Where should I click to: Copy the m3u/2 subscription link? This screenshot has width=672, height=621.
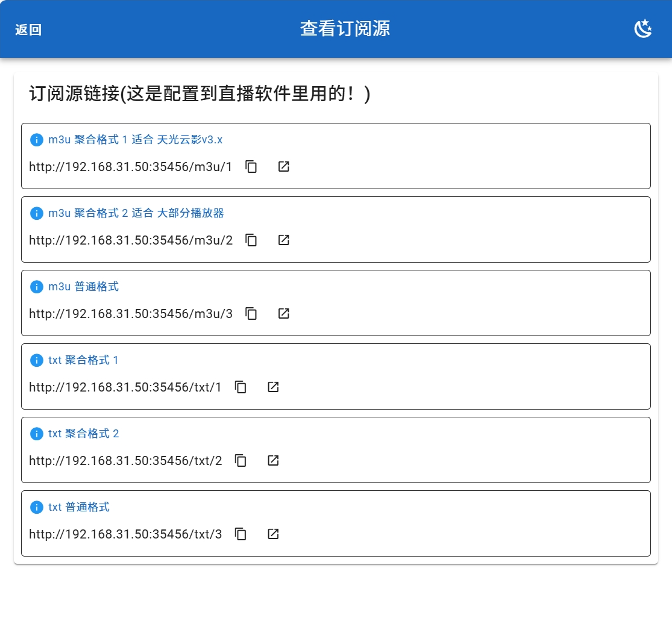click(x=251, y=240)
